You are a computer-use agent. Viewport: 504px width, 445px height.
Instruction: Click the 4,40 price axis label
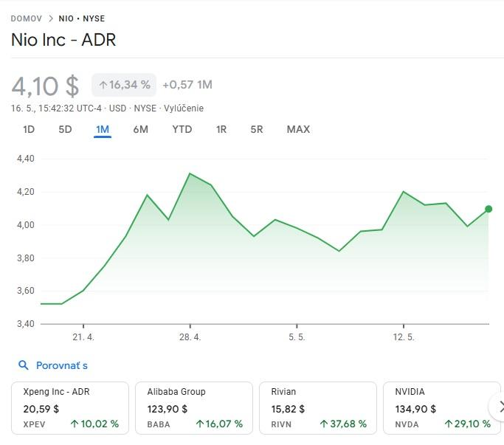(x=25, y=159)
